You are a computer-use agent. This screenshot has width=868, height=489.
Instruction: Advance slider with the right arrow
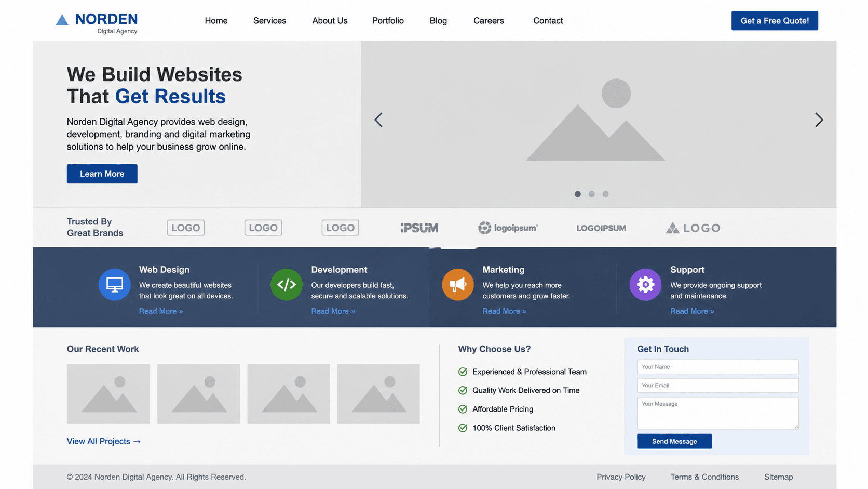[x=819, y=120]
